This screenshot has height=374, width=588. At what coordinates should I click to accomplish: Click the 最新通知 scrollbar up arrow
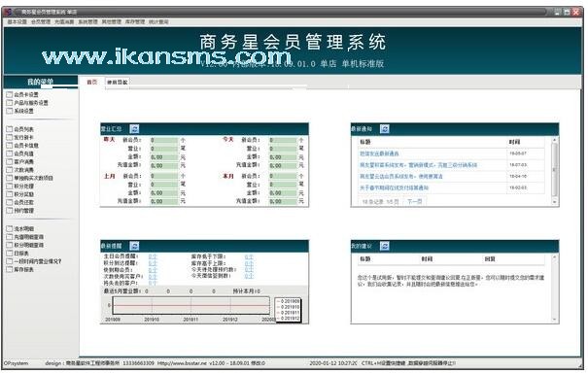pyautogui.click(x=555, y=140)
